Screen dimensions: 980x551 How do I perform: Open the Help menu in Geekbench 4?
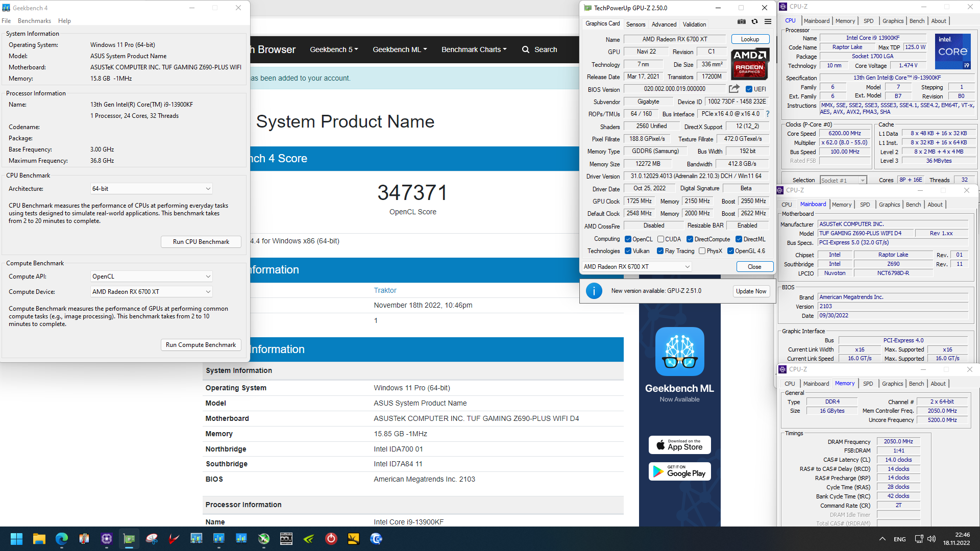[64, 21]
